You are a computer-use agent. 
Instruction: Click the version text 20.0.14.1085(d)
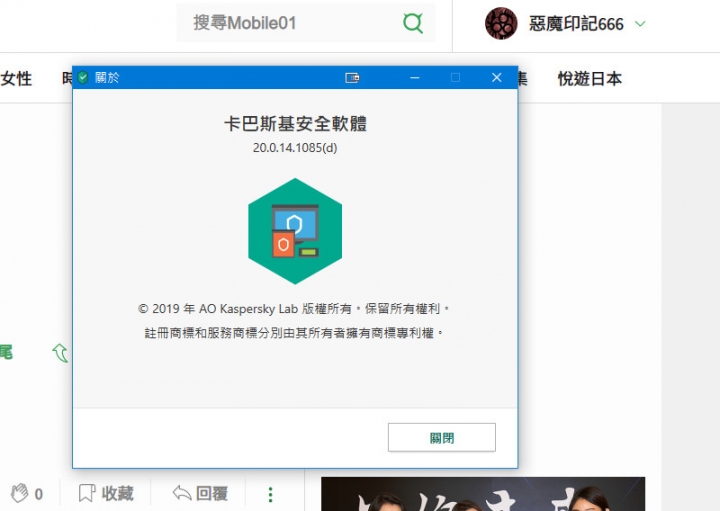click(x=295, y=148)
